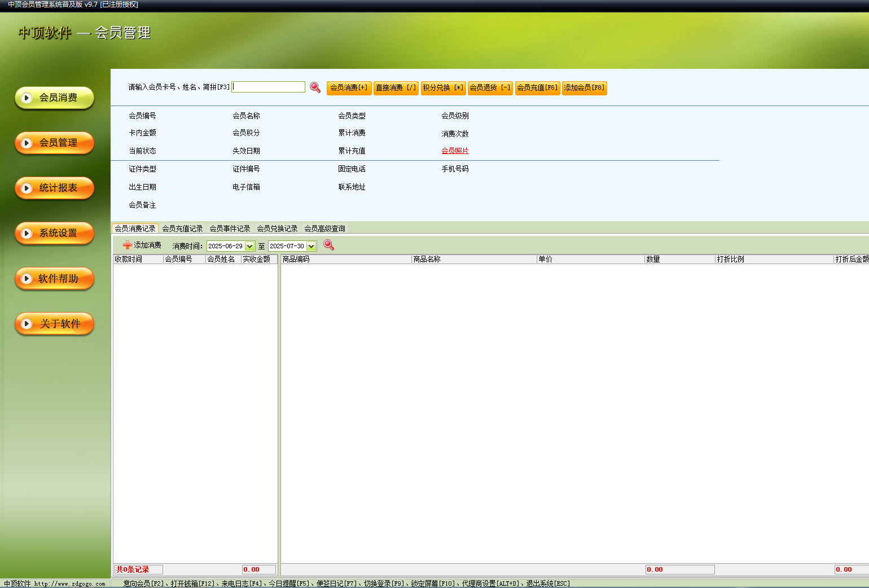Viewport: 869px width, 588px height.
Task: Open the 会员事件记录 tab
Action: point(230,229)
